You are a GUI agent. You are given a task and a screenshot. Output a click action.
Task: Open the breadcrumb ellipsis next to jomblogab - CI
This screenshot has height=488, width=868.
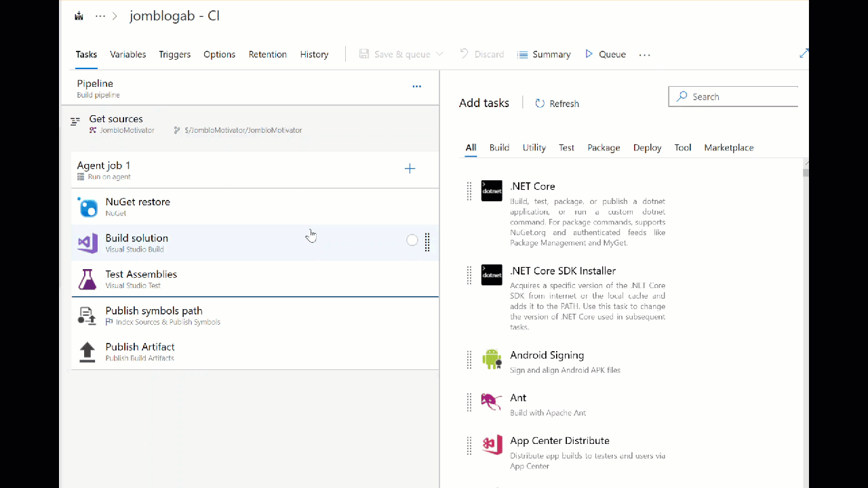(100, 16)
